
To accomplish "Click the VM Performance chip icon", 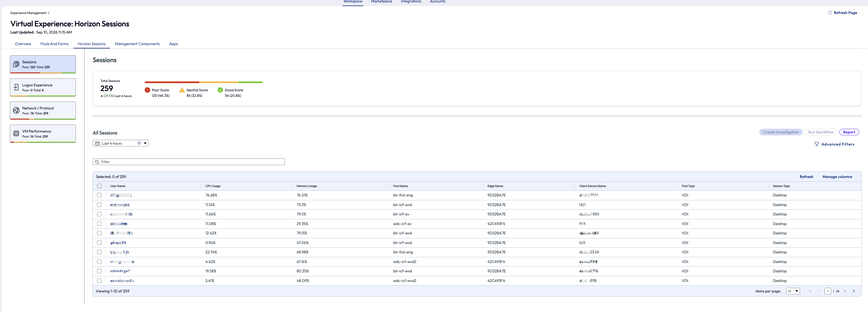I will [16, 133].
